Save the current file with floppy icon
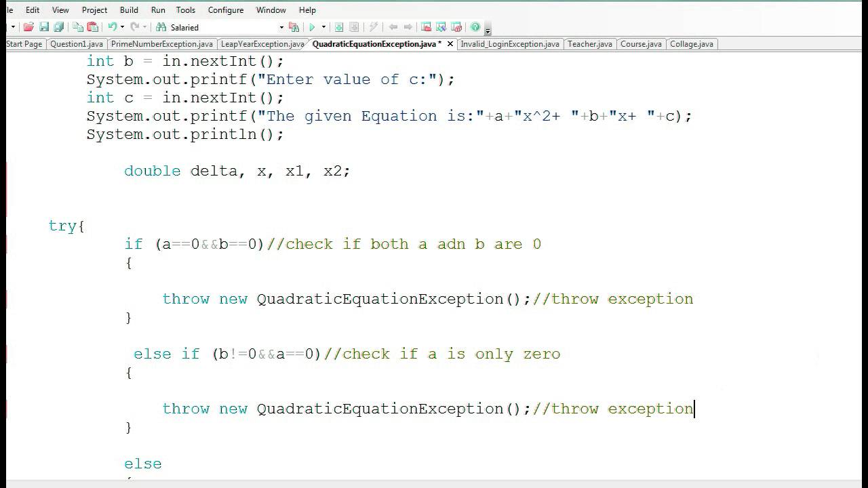This screenshot has width=868, height=488. [44, 27]
